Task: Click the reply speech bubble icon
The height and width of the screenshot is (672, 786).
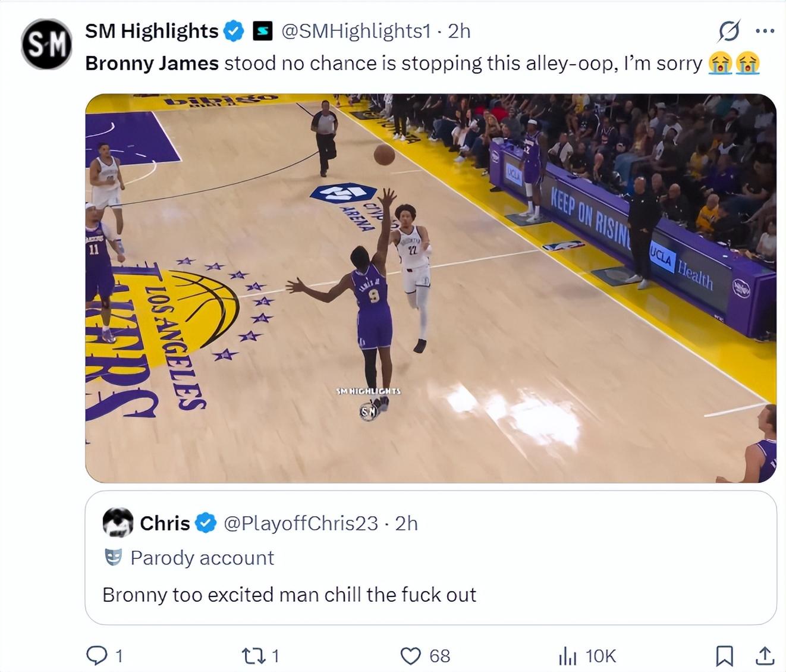Action: [96, 655]
